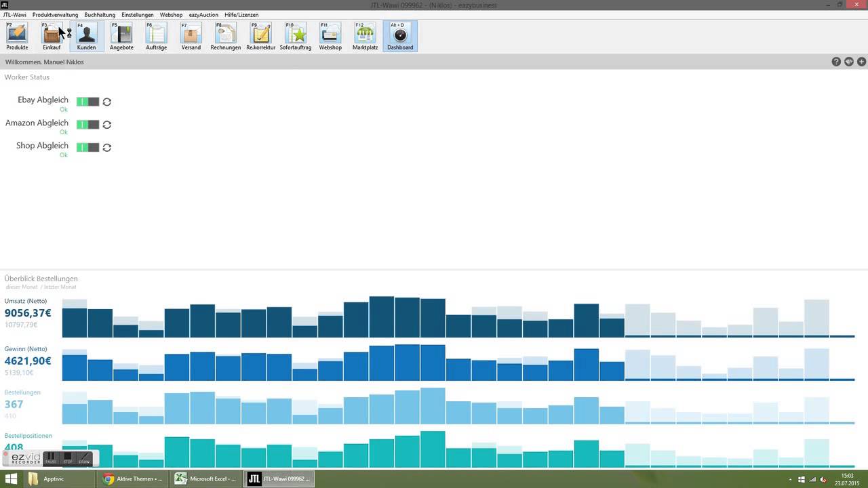Open the Einkauf purchasing module
Image resolution: width=868 pixels, height=488 pixels.
52,37
